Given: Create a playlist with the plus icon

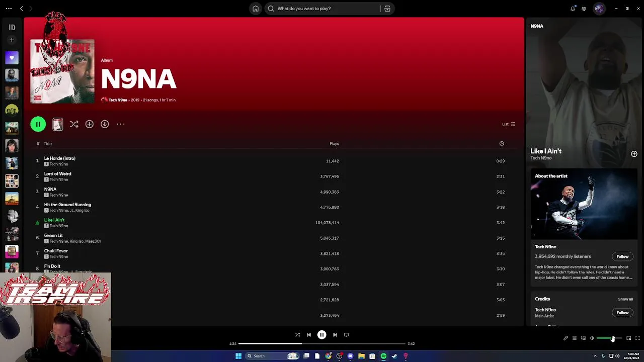Looking at the screenshot, I should pyautogui.click(x=12, y=40).
